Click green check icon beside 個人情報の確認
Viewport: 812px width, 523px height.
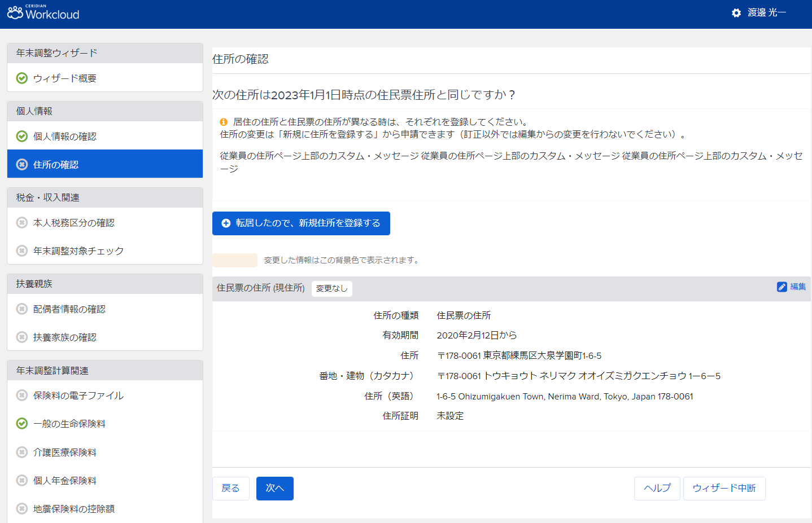pyautogui.click(x=22, y=136)
